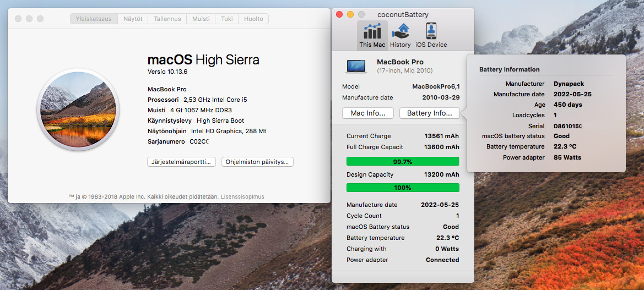The width and height of the screenshot is (644, 290).
Task: Click the 'Dynapack' manufacturer value
Action: tap(569, 84)
